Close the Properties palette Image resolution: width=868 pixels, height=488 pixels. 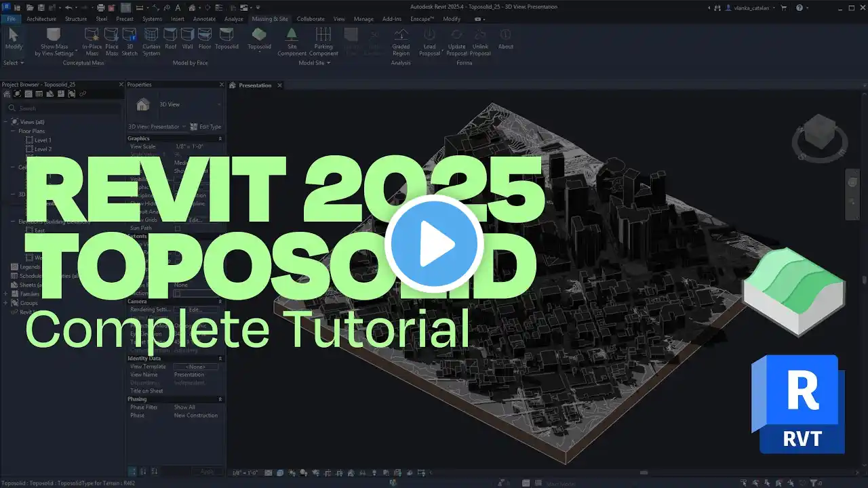(x=221, y=85)
